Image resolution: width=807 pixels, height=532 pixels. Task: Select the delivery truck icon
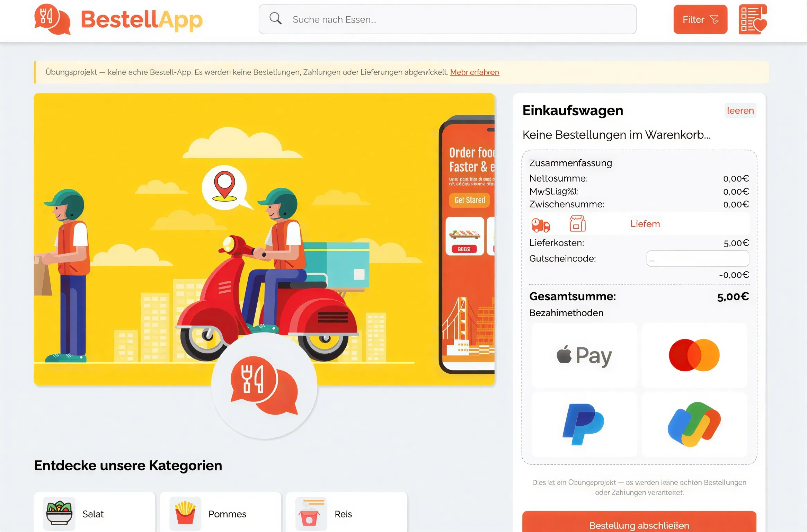[x=541, y=224]
